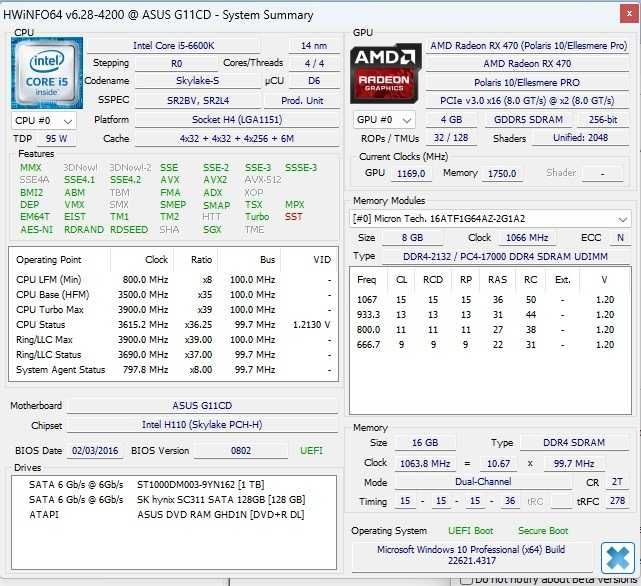Click the Intel Core i5 logo
The width and height of the screenshot is (641, 586).
47,73
